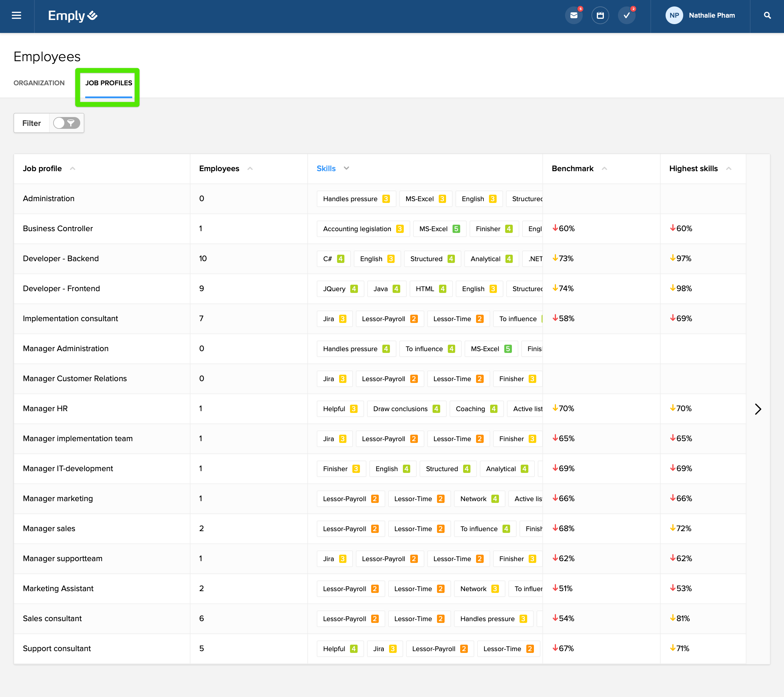Screen dimensions: 784x697
Task: Click the NP user avatar
Action: [x=674, y=15]
